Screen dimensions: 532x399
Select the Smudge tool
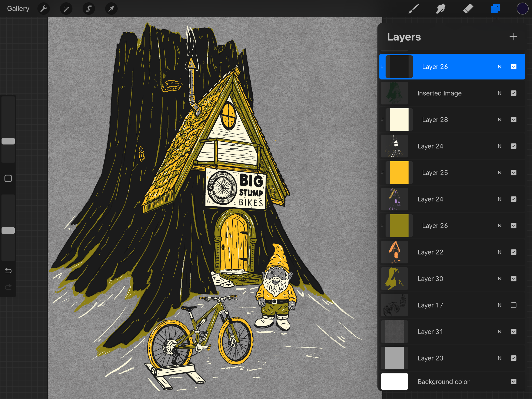click(x=441, y=9)
